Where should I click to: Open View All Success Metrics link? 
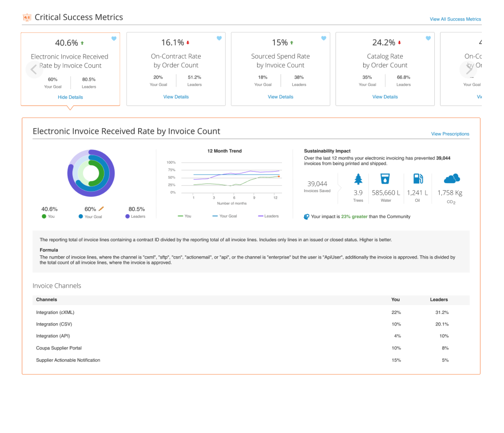coord(455,19)
